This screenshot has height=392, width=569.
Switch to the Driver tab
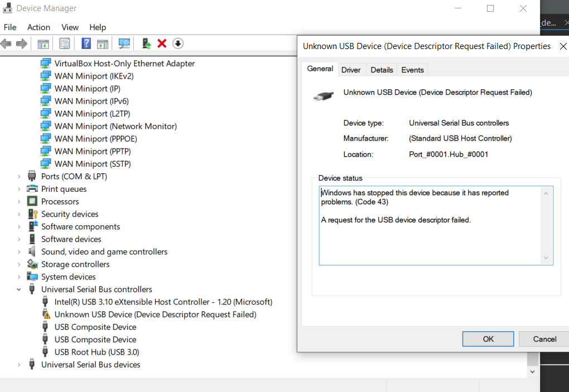click(x=351, y=70)
